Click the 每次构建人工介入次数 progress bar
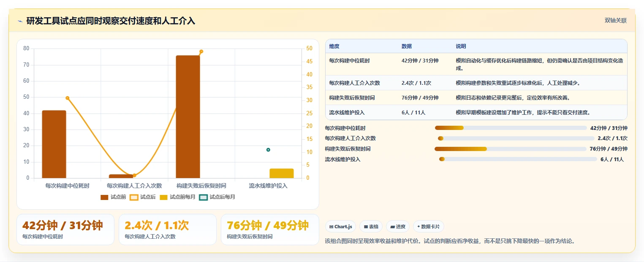Image resolution: width=644 pixels, height=262 pixels. pos(516,138)
